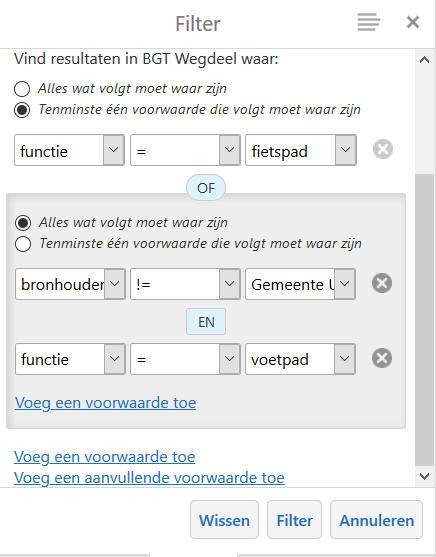Open the fietspad value dropdown
436x557 pixels.
pyautogui.click(x=301, y=150)
